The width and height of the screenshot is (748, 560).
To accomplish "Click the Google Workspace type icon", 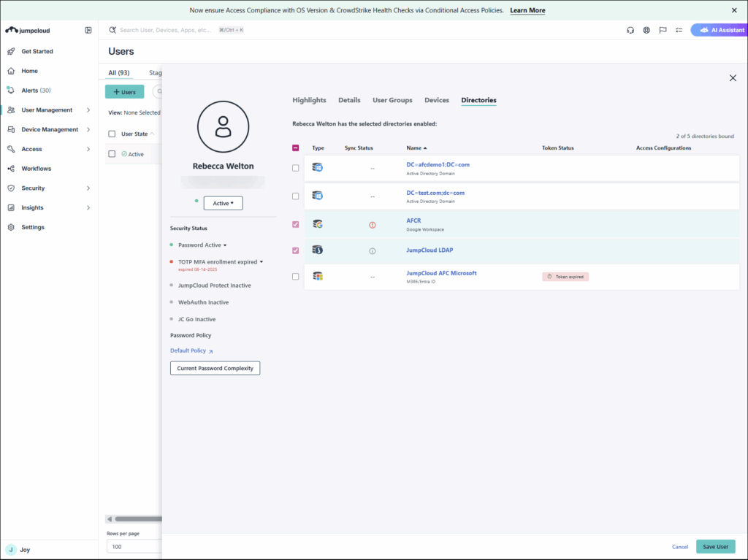I will (x=318, y=224).
